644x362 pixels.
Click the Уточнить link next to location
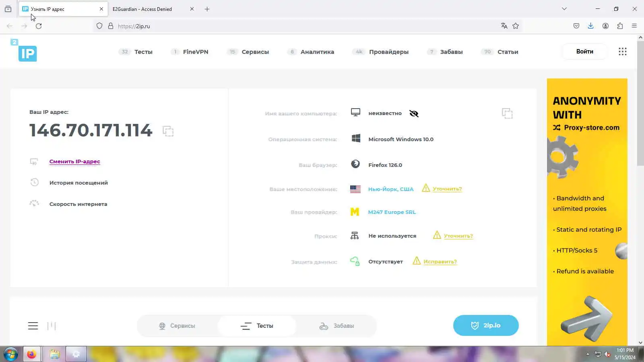point(447,189)
